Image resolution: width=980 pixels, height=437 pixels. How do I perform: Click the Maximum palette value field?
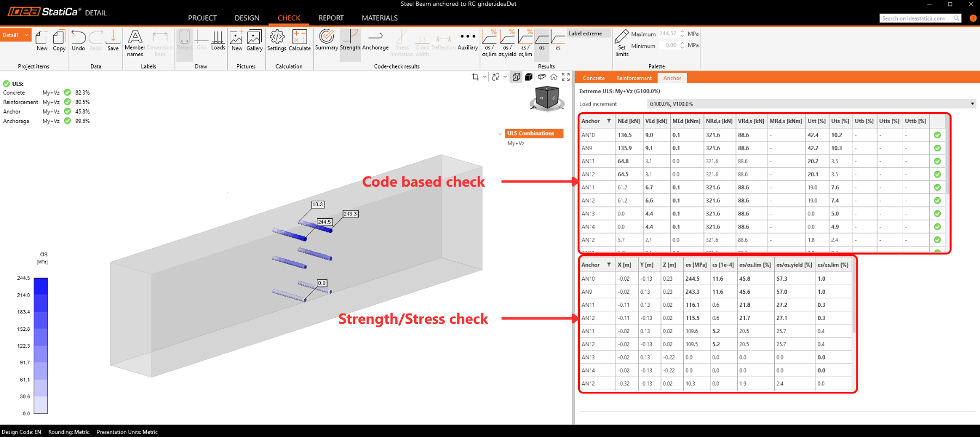(x=668, y=34)
